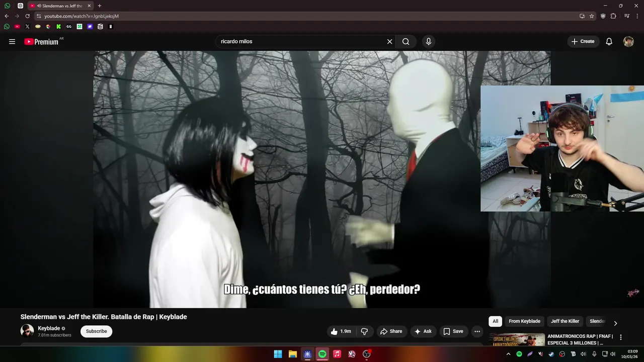Open options for Animatronicos Rap suggestion
This screenshot has height=362, width=644.
[x=620, y=337]
